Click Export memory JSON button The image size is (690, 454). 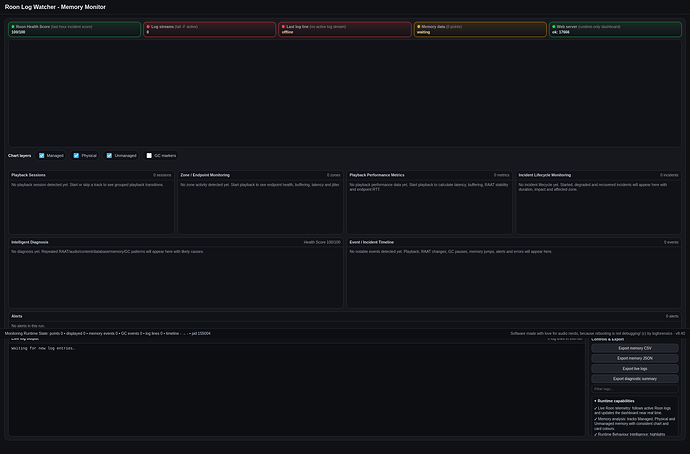click(x=635, y=359)
